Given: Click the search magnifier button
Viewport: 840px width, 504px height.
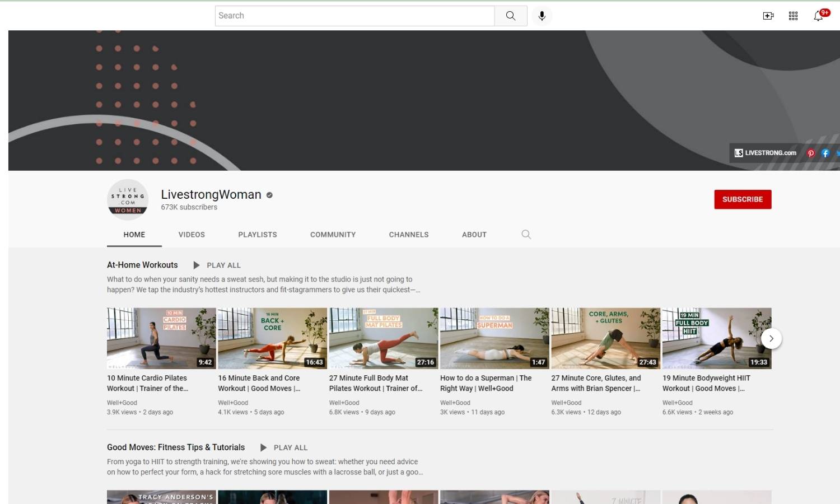Looking at the screenshot, I should point(511,16).
